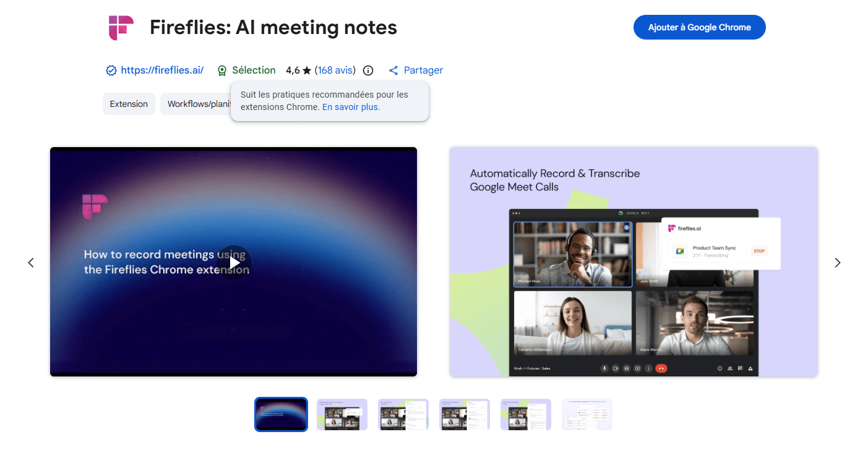Screen dimensions: 868x450
Task: Click the Partager share icon
Action: tap(393, 70)
